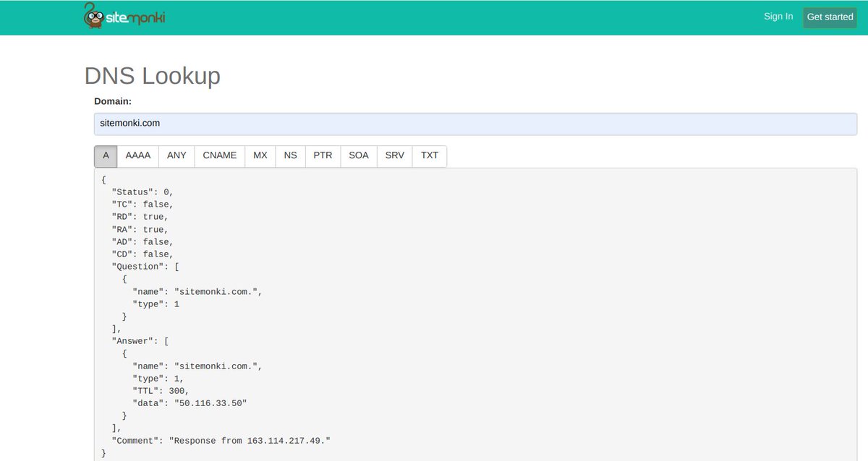The image size is (868, 461).
Task: Select the PTR record tab
Action: tap(323, 156)
